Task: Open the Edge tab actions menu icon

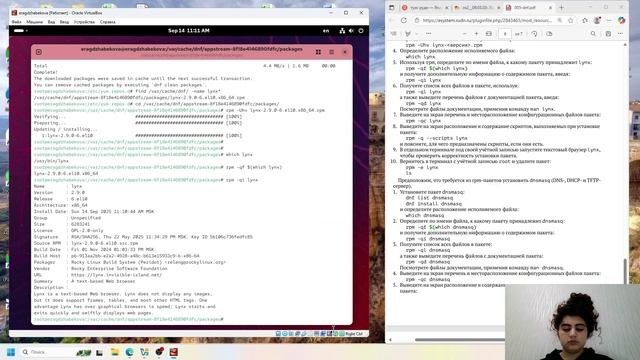Action: click(391, 8)
